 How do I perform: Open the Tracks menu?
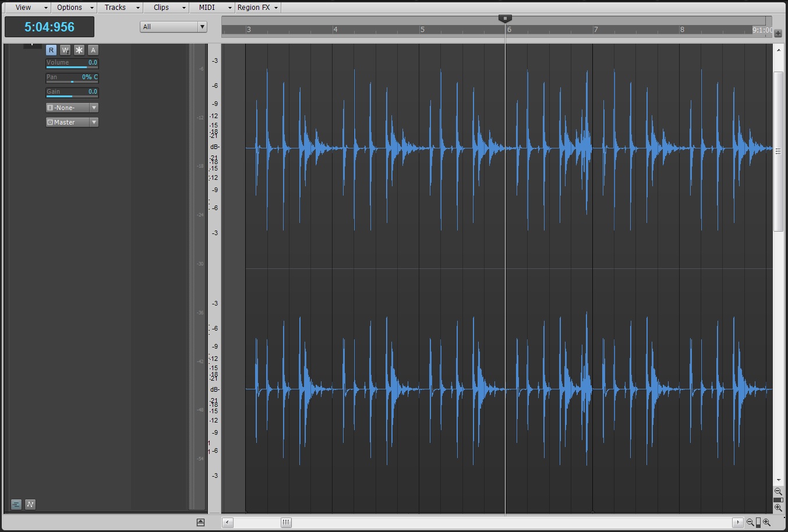click(x=116, y=7)
